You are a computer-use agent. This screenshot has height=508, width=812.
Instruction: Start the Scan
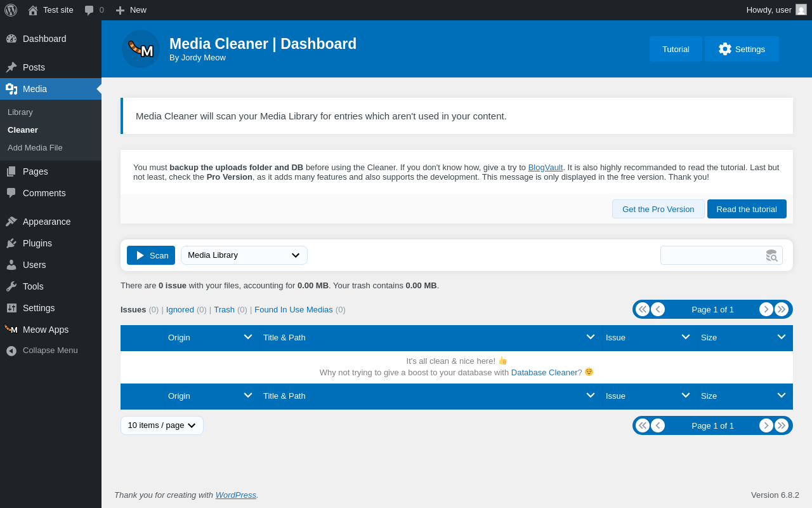(151, 255)
